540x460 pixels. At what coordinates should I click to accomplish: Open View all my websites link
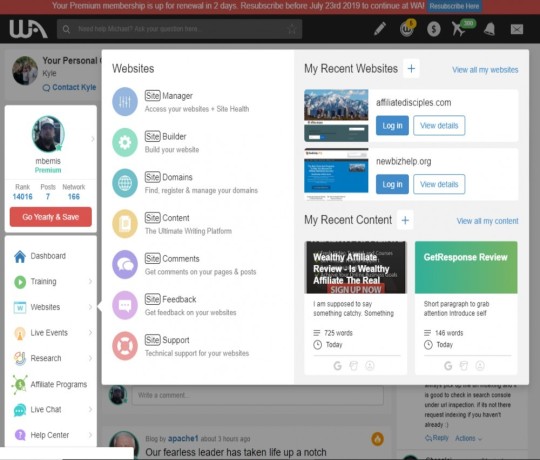click(x=485, y=70)
